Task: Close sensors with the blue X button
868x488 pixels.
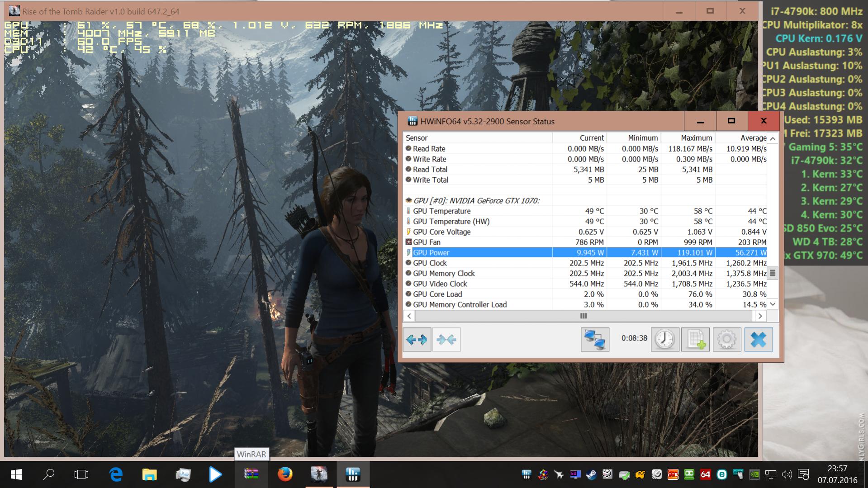Action: click(x=759, y=340)
